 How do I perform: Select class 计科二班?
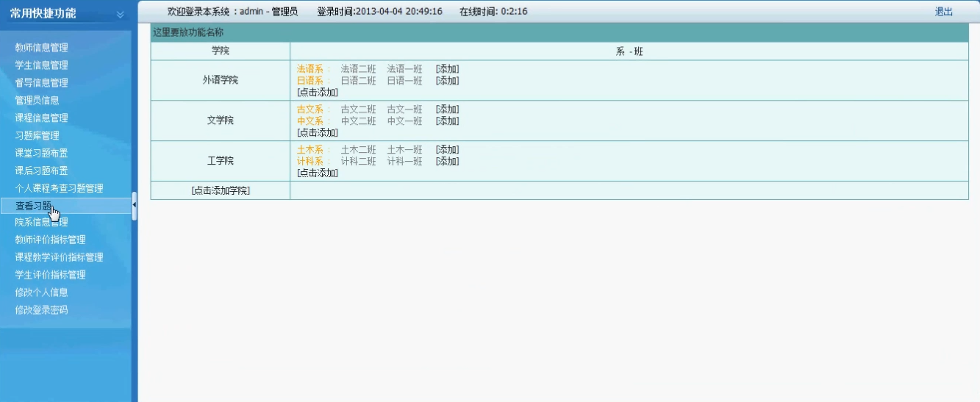tap(359, 162)
